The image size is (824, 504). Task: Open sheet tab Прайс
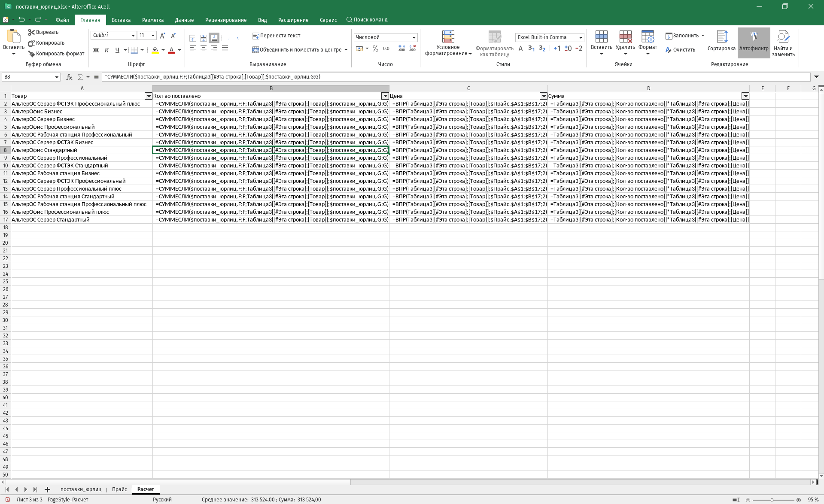119,489
